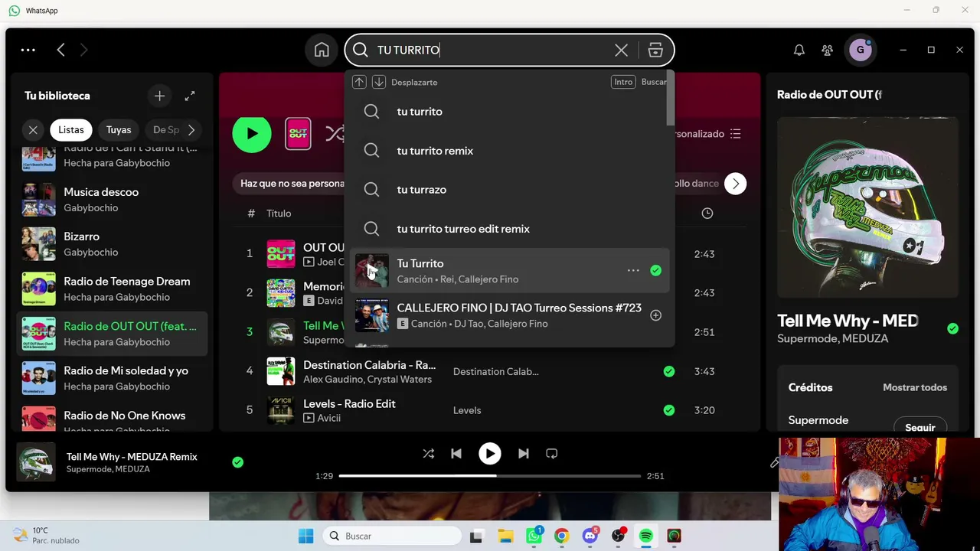Toggle saved check next to player track title

pyautogui.click(x=238, y=462)
